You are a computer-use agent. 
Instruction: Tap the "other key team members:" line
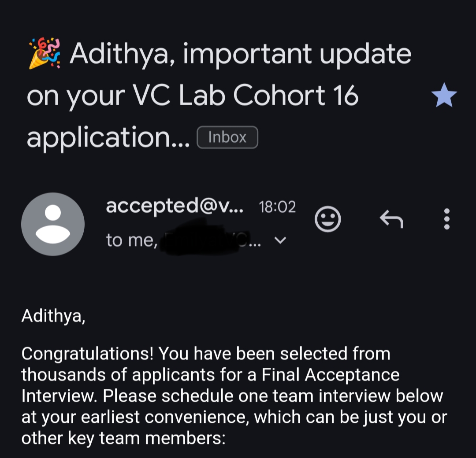point(123,438)
